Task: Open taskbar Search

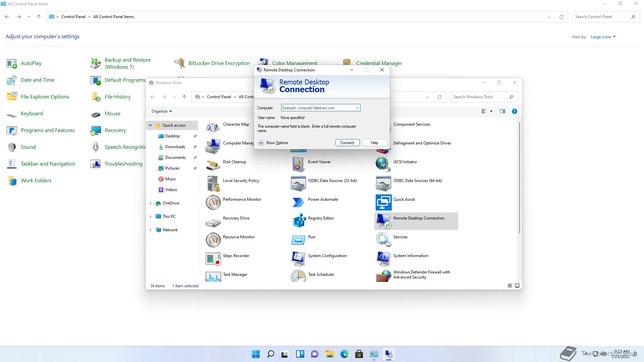Action: tap(270, 354)
